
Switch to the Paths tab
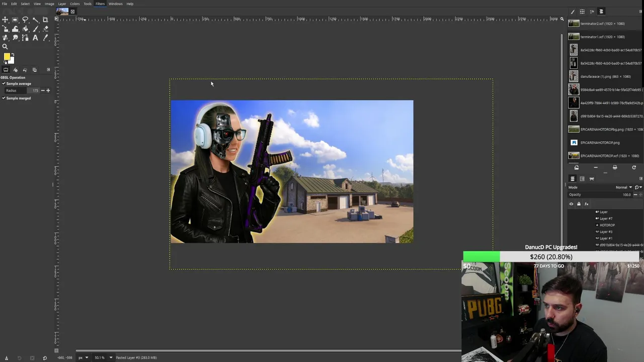[592, 179]
